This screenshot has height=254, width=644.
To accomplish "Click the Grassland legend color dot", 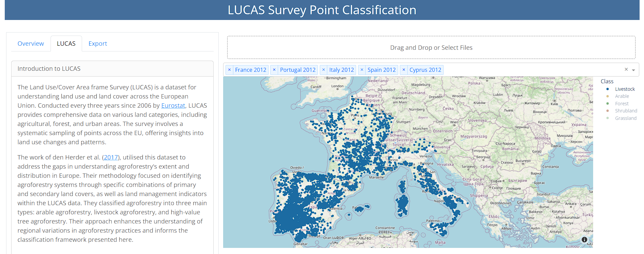I will click(x=607, y=118).
